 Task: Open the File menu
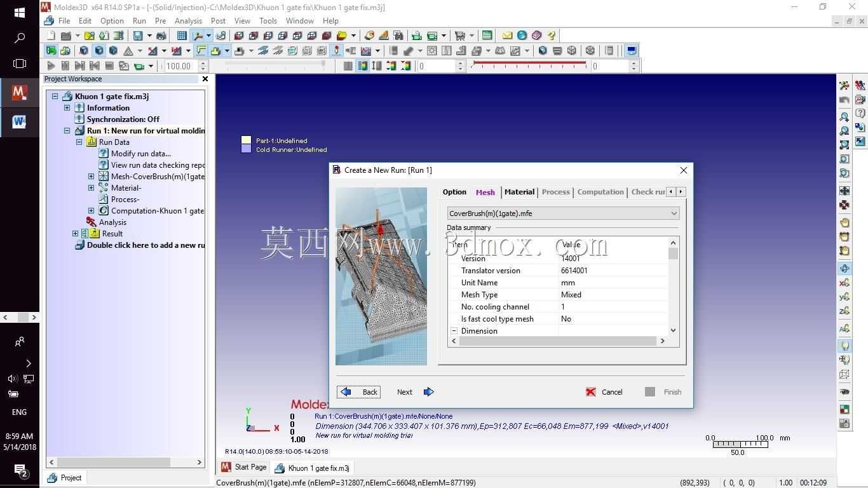point(64,21)
